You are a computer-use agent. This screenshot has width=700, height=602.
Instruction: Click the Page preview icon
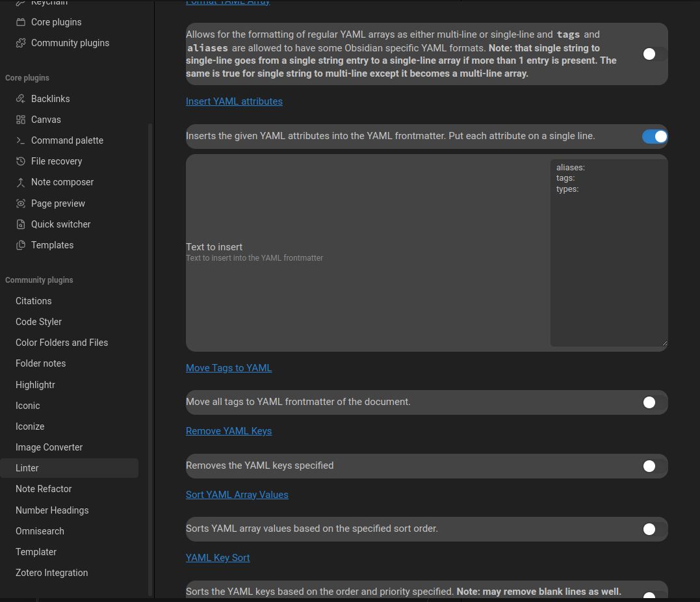tap(21, 203)
